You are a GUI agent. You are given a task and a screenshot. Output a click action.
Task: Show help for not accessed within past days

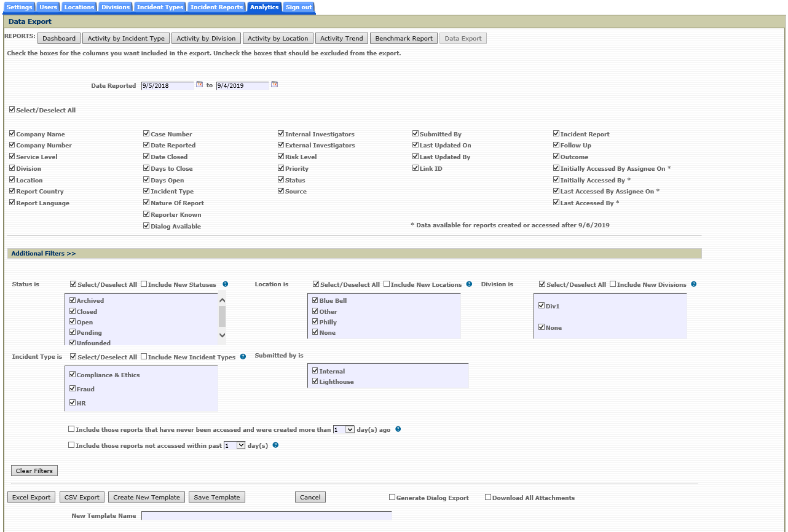click(x=275, y=445)
